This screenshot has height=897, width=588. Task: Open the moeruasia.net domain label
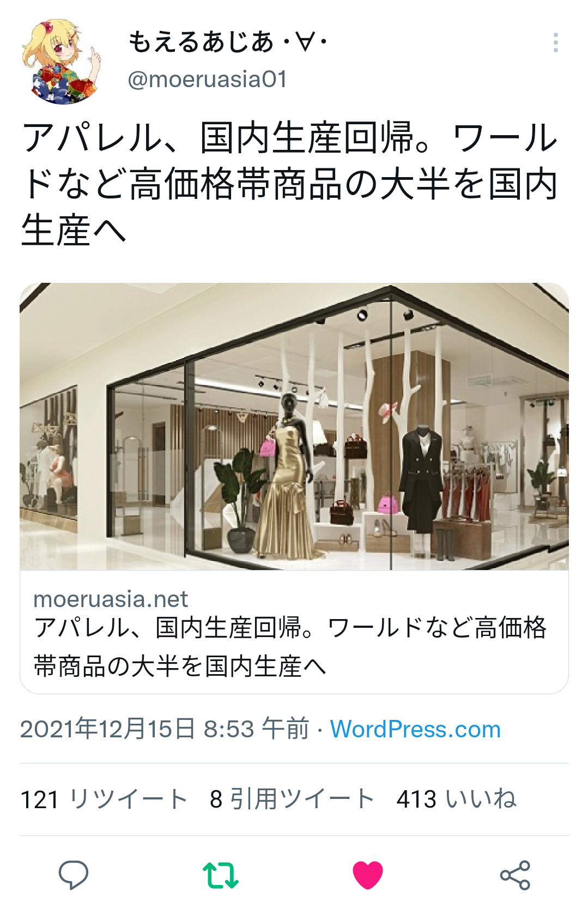point(111,599)
